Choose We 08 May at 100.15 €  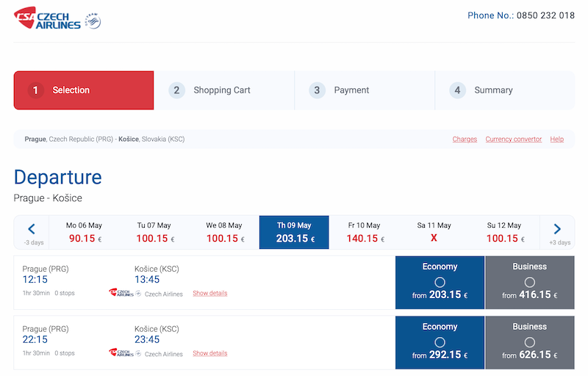(x=224, y=232)
